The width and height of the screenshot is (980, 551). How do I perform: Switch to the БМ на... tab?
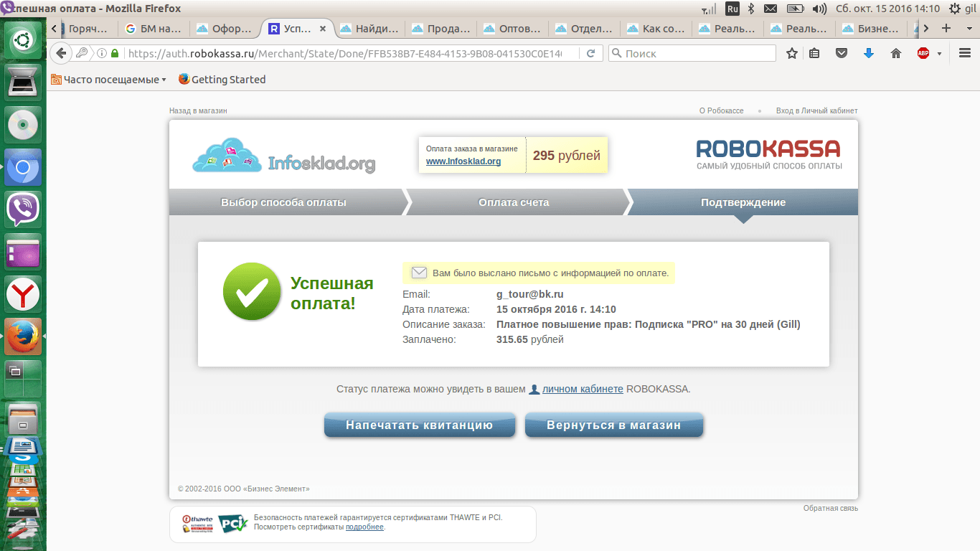coord(154,29)
